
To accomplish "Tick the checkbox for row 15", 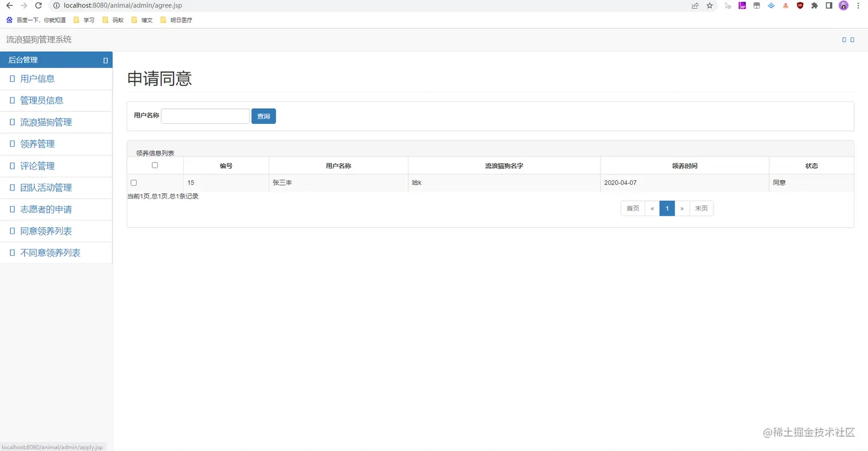I will coord(134,182).
